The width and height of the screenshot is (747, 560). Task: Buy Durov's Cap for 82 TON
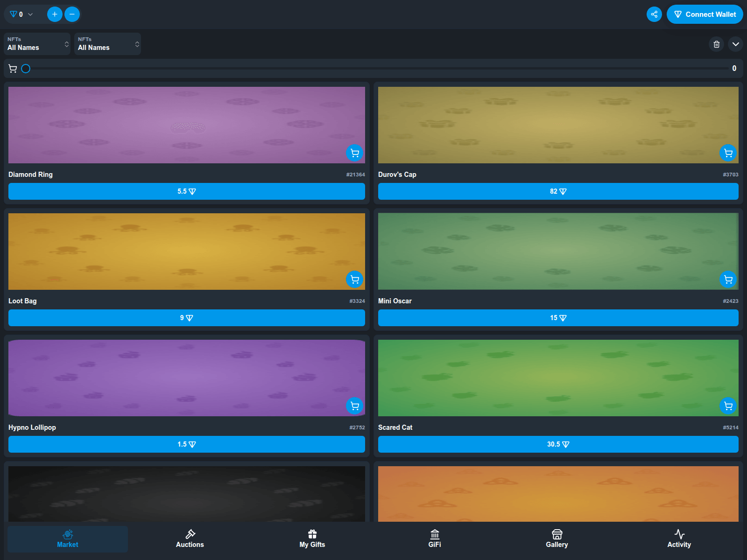(558, 191)
